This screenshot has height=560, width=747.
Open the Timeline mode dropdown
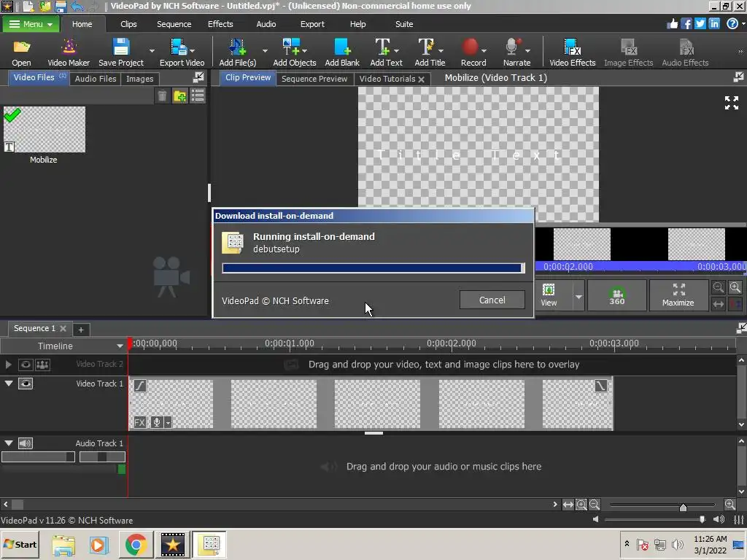tap(120, 346)
